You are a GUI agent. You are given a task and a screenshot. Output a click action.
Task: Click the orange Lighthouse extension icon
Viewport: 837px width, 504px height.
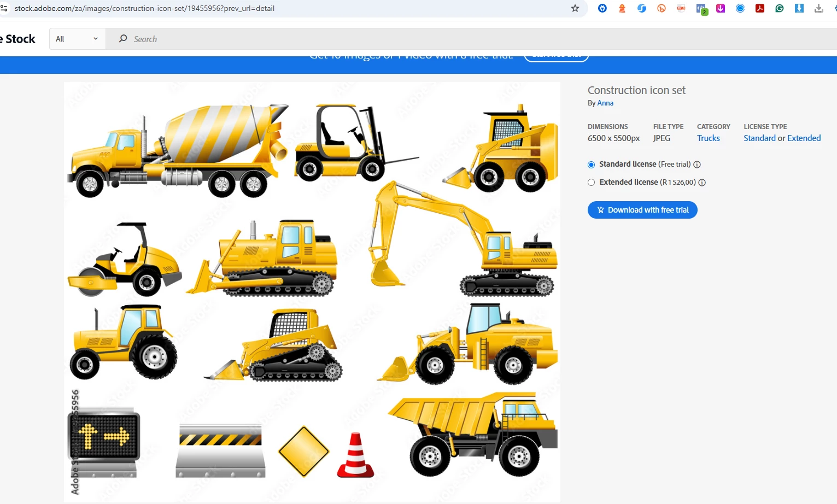click(622, 8)
